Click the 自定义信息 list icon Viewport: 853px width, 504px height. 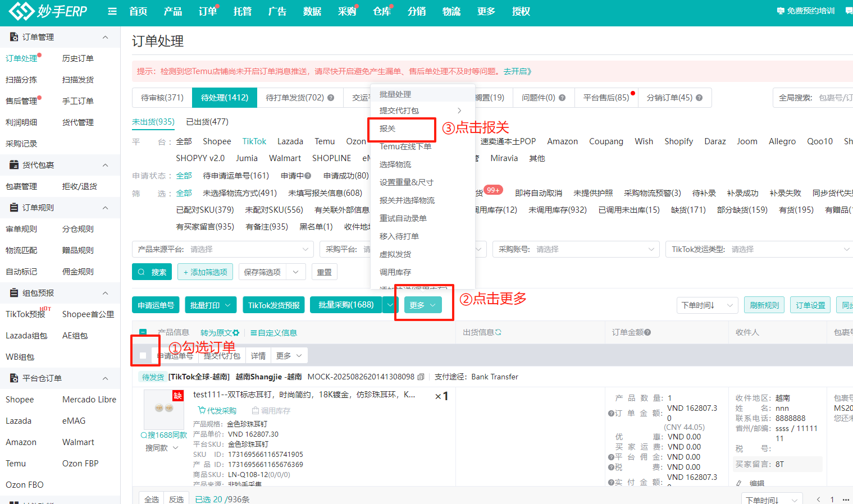tap(254, 333)
